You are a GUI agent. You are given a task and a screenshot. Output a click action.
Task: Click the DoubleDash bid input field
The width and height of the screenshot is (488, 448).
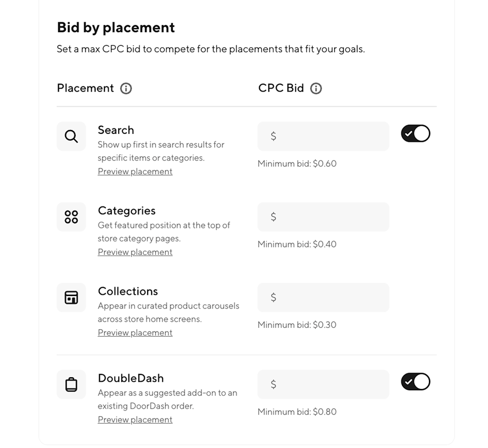323,384
